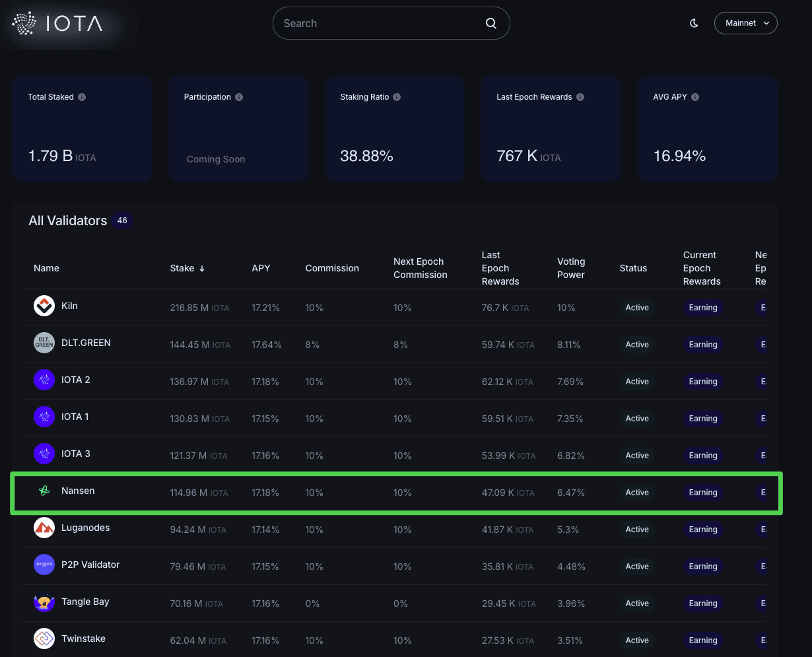The width and height of the screenshot is (812, 657).
Task: Open the IOTA 2 validator name
Action: coord(76,380)
